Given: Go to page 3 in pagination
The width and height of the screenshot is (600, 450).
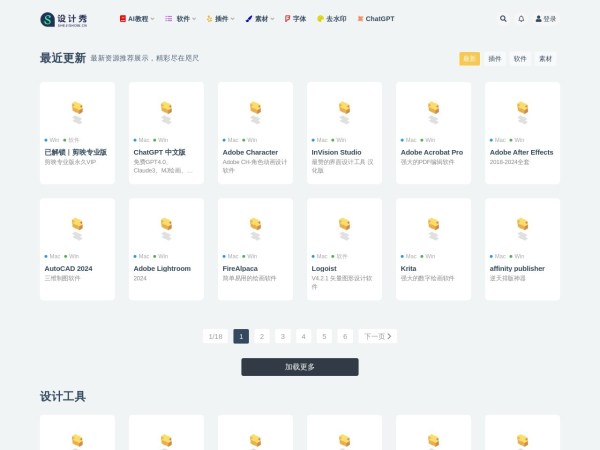Looking at the screenshot, I should coord(283,336).
